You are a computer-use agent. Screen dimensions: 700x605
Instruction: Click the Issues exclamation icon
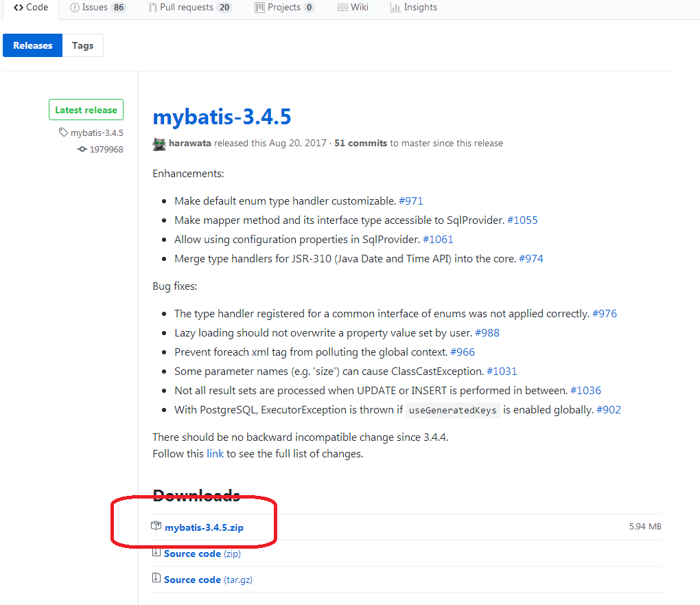[75, 8]
